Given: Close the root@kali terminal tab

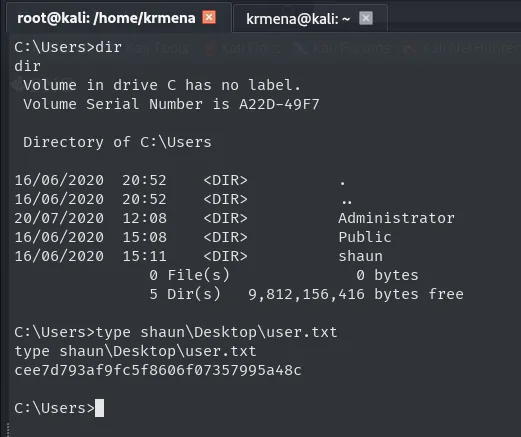Looking at the screenshot, I should click(209, 17).
